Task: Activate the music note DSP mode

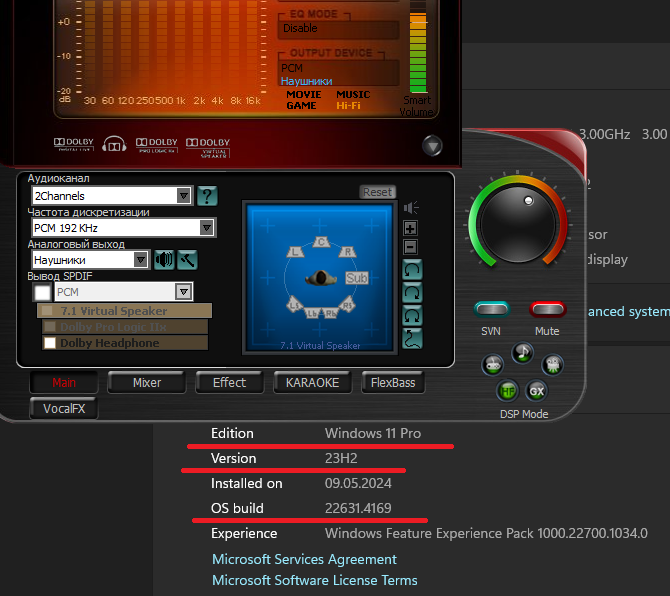Action: tap(523, 353)
